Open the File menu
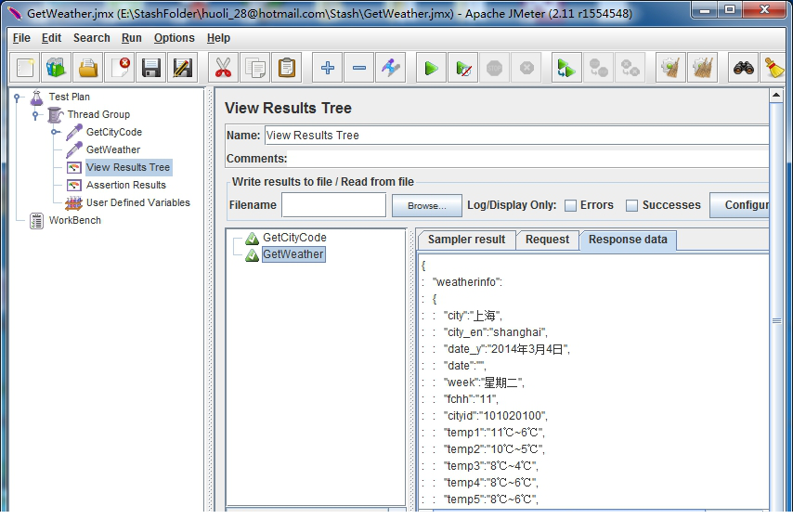Viewport: 793px width, 532px height. 21,38
